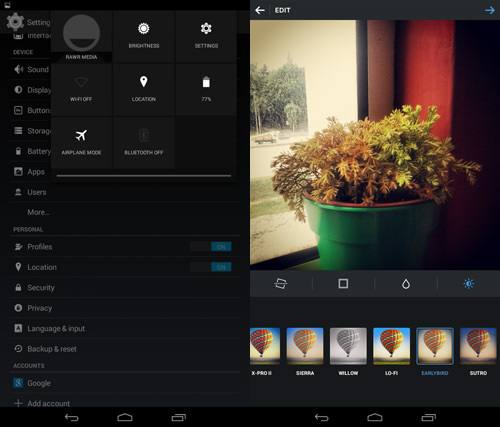500x427 pixels.
Task: Tap the left Android home button
Action: point(125,417)
